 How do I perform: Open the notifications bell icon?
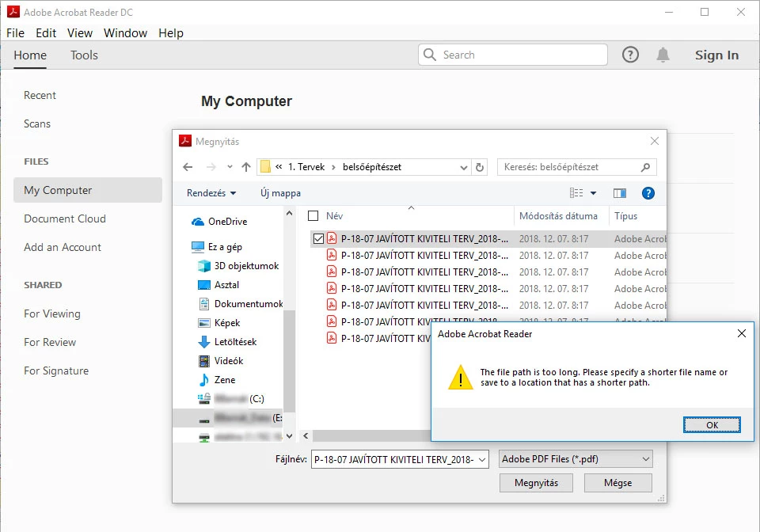[663, 55]
